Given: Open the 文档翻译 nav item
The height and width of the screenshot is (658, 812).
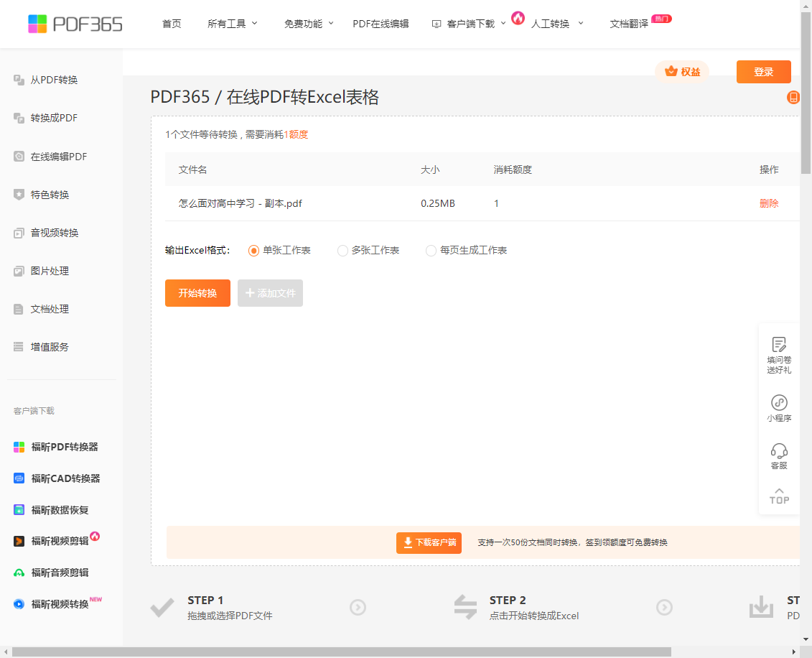Looking at the screenshot, I should coord(629,24).
